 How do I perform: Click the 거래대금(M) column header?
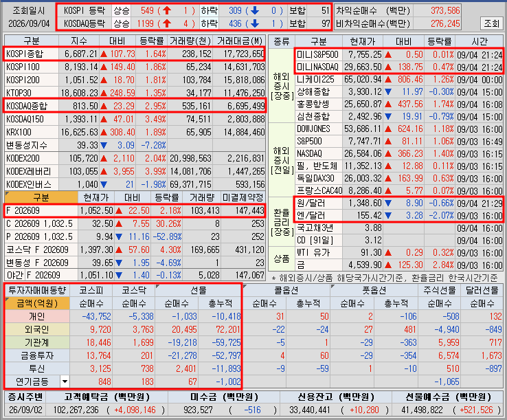point(239,41)
